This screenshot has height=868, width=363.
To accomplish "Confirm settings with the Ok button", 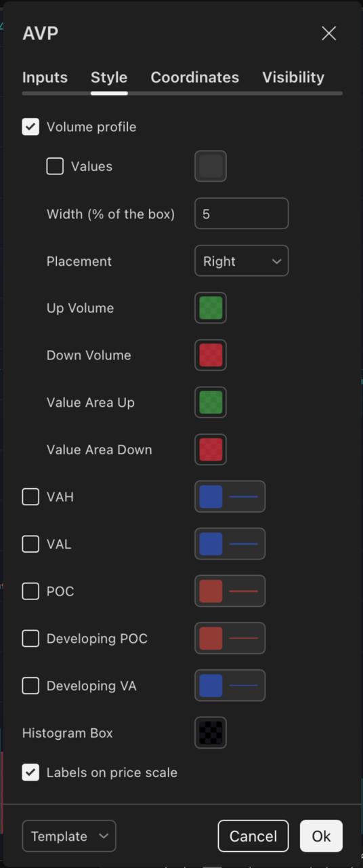I will click(x=321, y=836).
